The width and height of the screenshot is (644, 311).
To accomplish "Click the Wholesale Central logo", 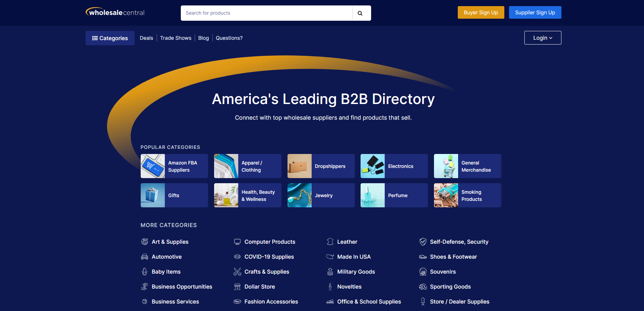I will click(115, 12).
